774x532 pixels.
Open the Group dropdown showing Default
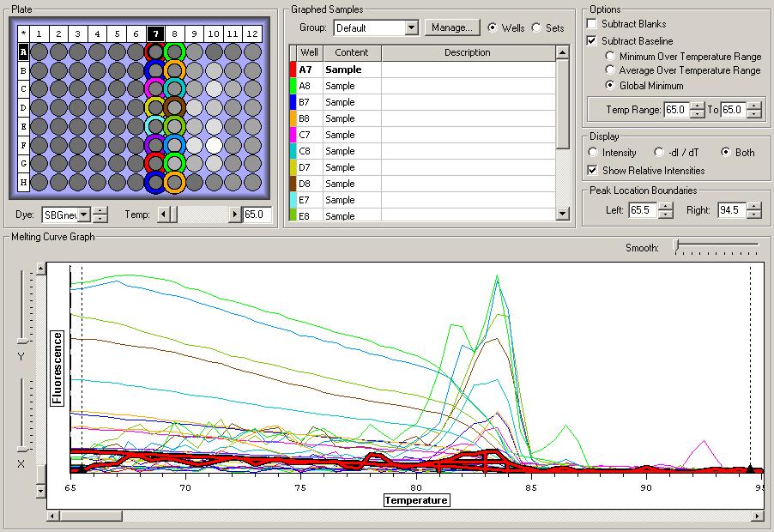tap(412, 27)
